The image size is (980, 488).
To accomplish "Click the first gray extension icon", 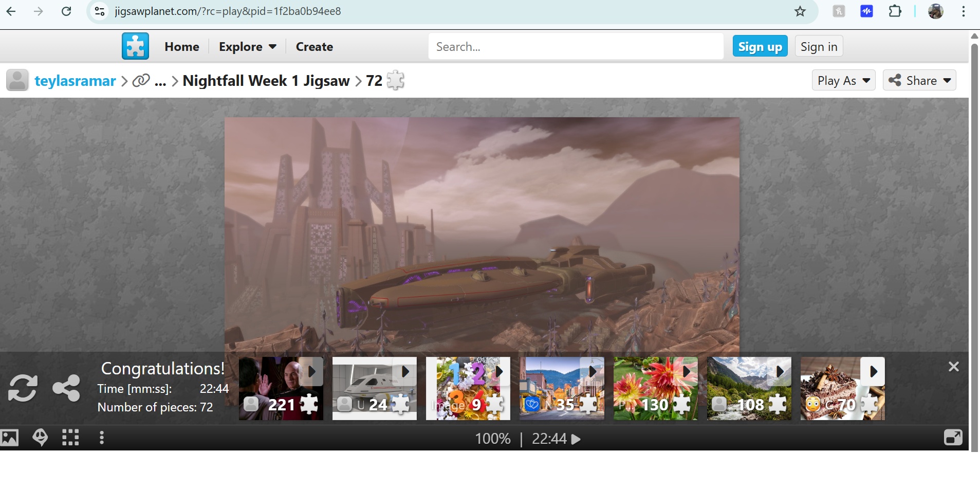I will 839,11.
